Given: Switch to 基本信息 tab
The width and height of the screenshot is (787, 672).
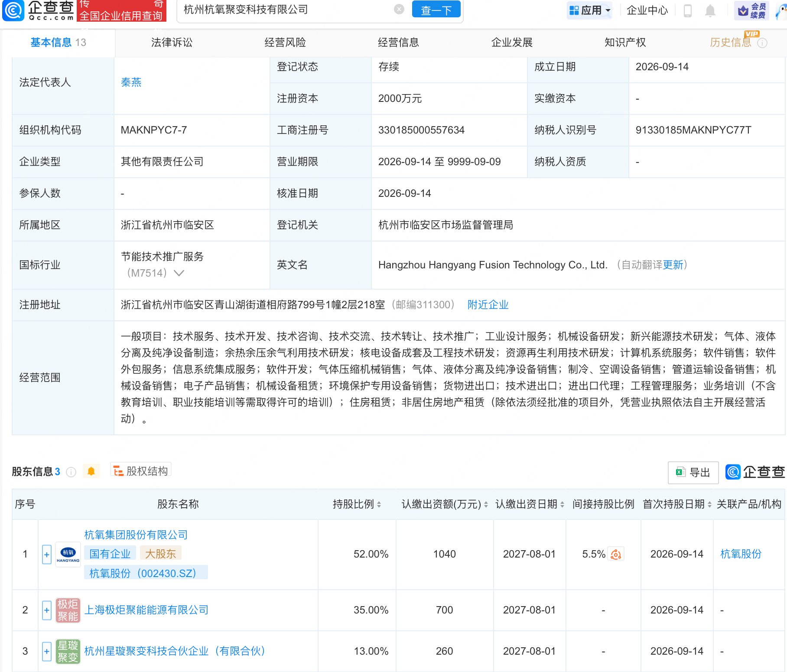Looking at the screenshot, I should click(58, 42).
